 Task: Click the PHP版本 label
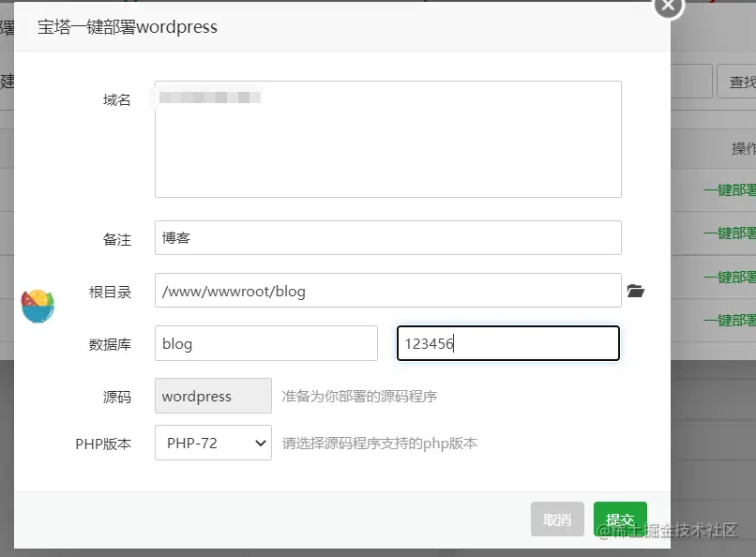pos(103,444)
